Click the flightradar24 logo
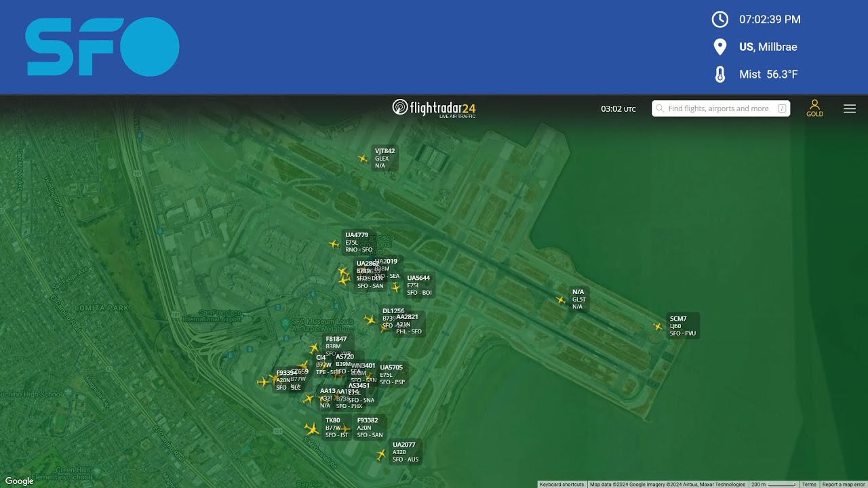This screenshot has height=488, width=868. pyautogui.click(x=434, y=108)
